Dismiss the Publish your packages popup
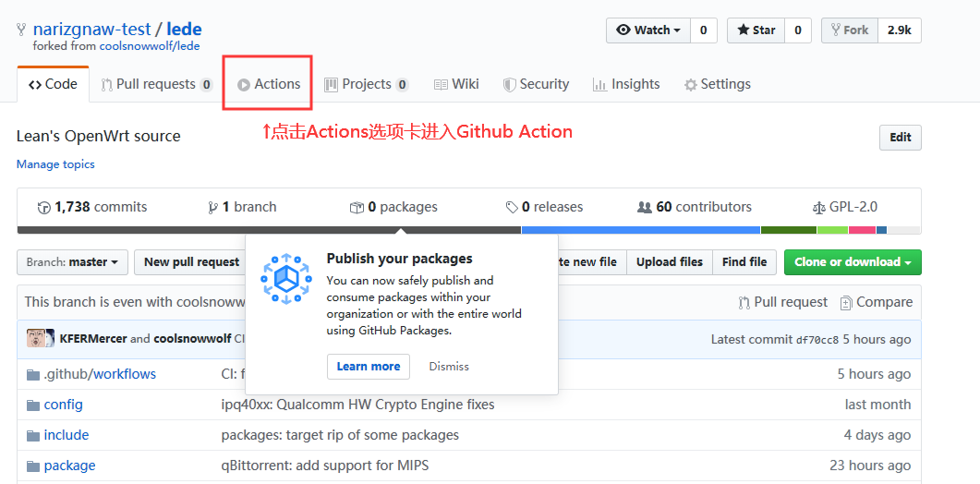 coord(449,367)
